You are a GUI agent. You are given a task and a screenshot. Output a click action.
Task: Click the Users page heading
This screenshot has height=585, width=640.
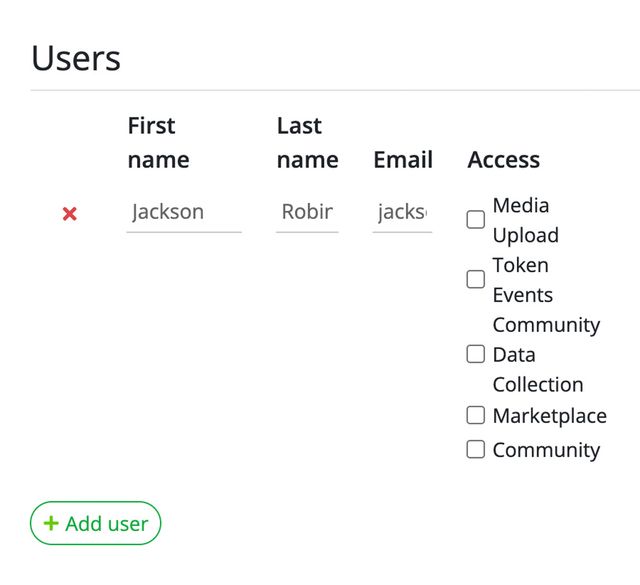76,58
